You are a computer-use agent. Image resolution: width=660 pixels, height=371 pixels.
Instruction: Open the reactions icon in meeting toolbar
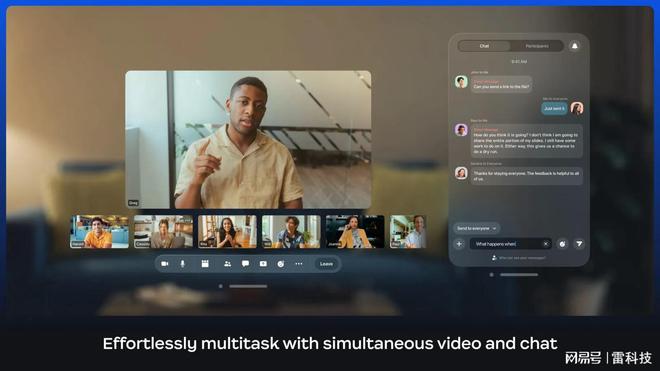(281, 264)
